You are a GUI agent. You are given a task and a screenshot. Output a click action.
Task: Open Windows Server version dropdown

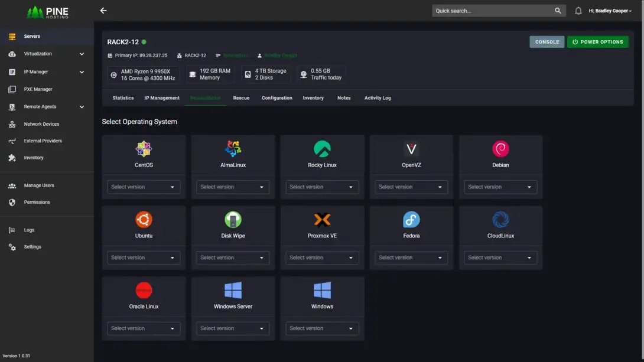[233, 328]
